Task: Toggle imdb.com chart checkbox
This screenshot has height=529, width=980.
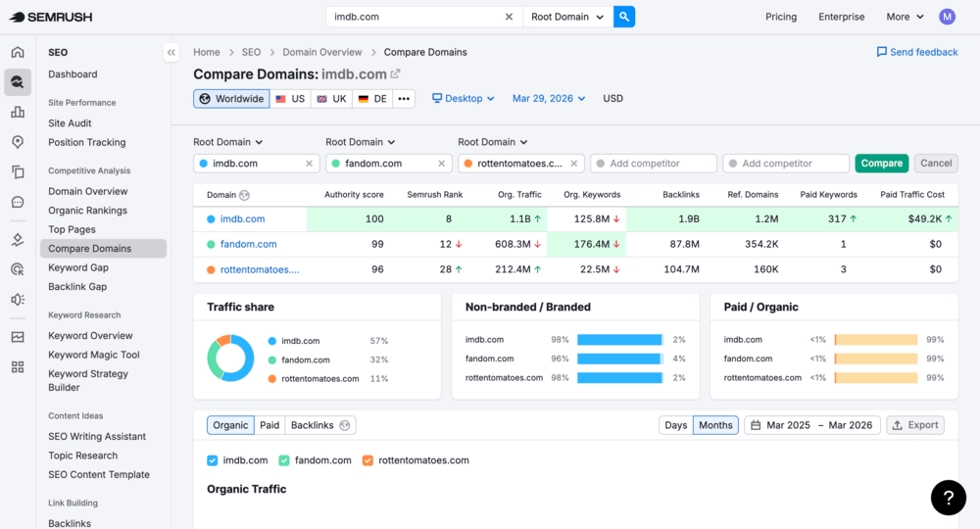Action: tap(213, 460)
